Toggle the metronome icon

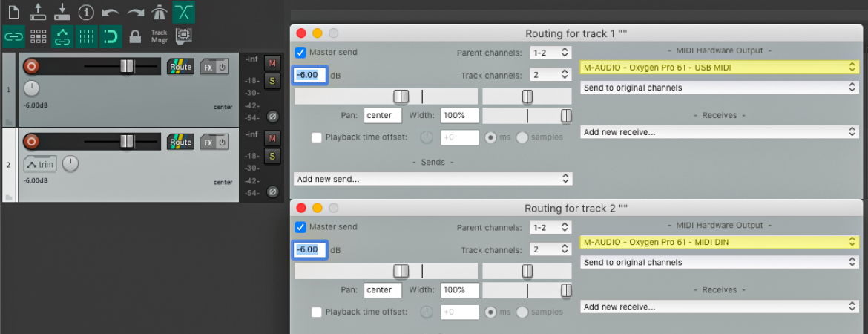pos(160,12)
